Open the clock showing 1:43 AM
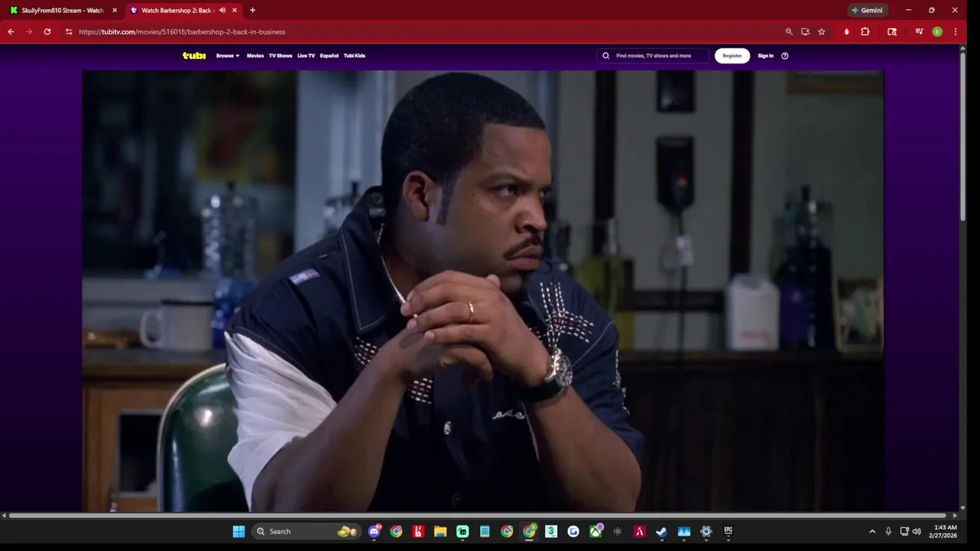Screen dimensions: 980x551 pos(942,531)
